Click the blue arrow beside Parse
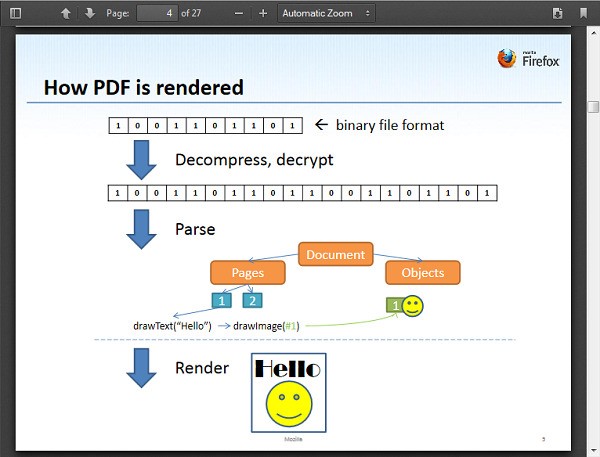Viewport: 600px width, 457px height. (142, 231)
